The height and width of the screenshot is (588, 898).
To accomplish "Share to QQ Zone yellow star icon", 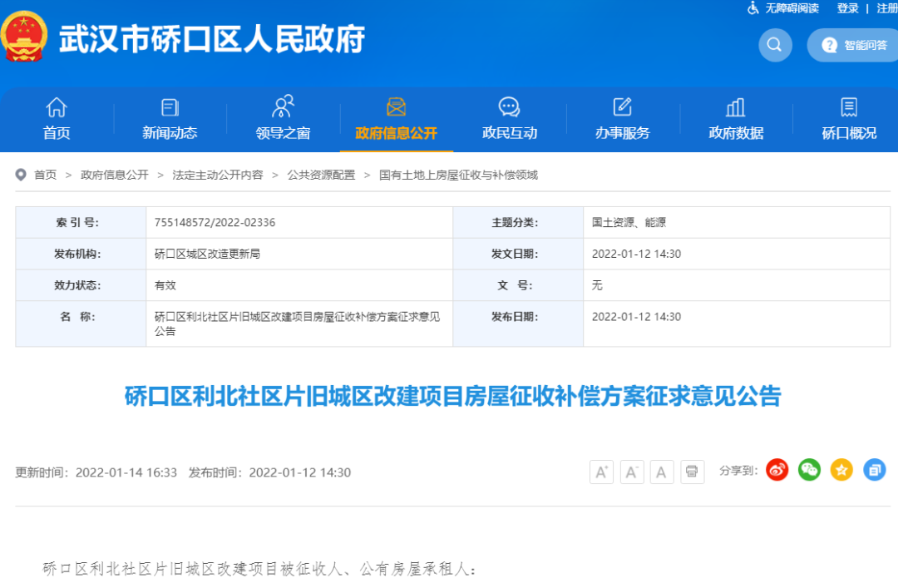I will point(841,470).
